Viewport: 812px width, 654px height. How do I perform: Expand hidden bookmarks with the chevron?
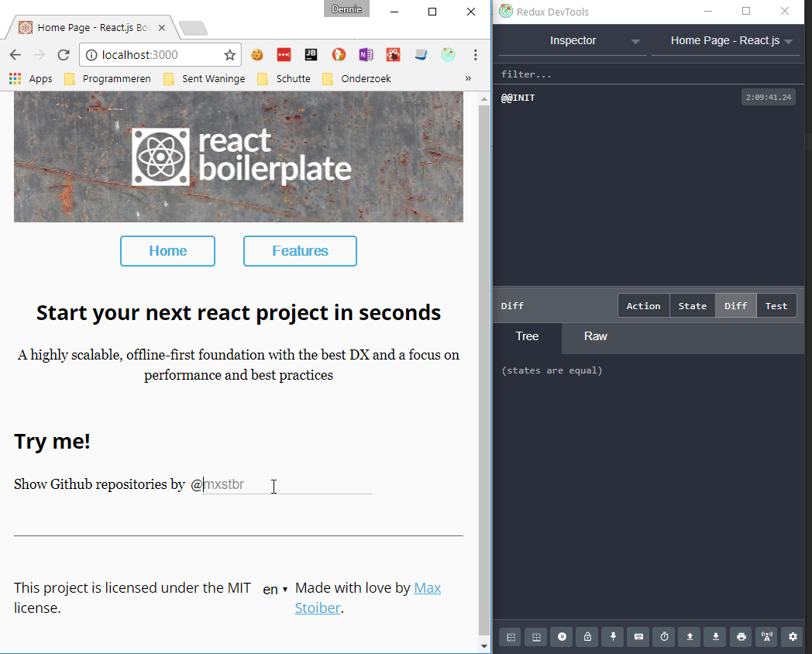tap(468, 78)
